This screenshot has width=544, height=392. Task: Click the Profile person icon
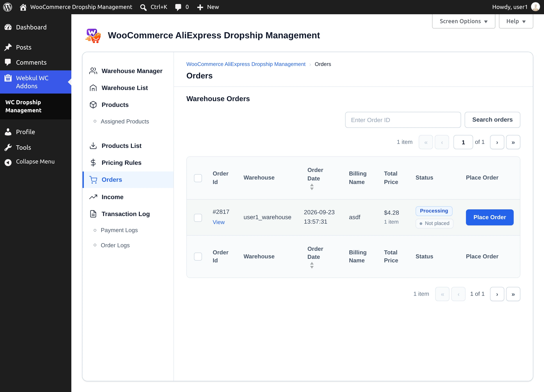8,132
